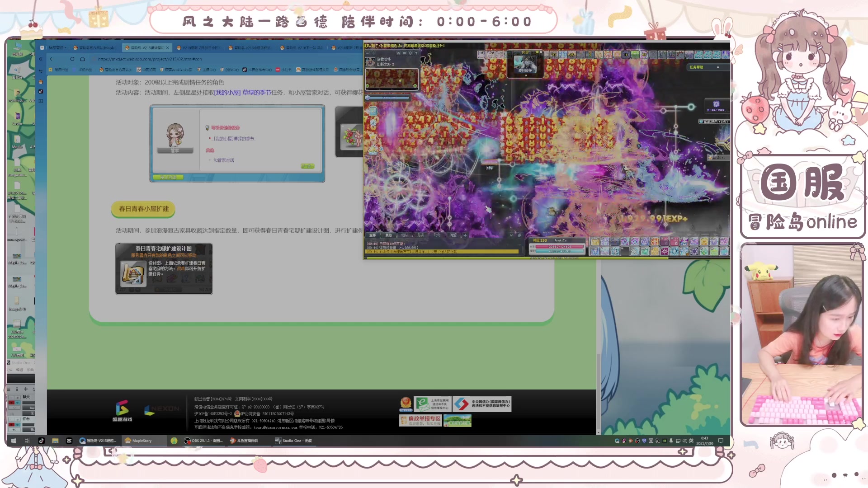Image resolution: width=868 pixels, height=488 pixels.
Task: Open the CapCut taskbar icon
Action: coord(69,441)
